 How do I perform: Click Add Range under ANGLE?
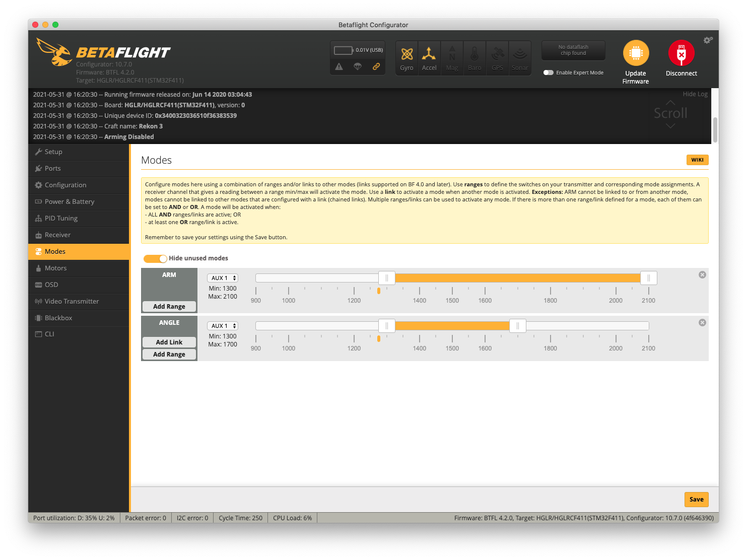[x=169, y=355]
